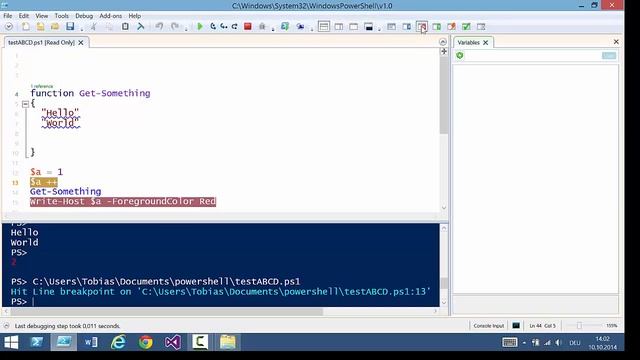Close the right side panel

[616, 42]
